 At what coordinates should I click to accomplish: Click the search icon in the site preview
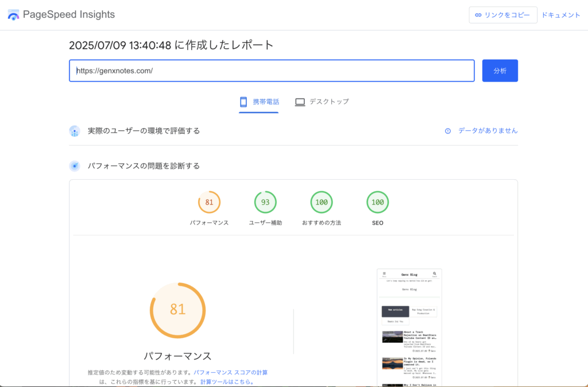435,274
